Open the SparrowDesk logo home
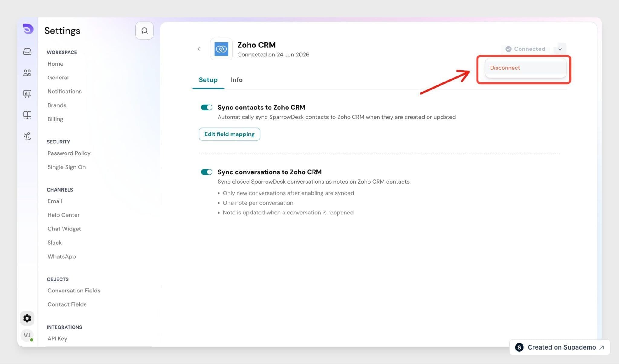The height and width of the screenshot is (364, 619). (x=28, y=29)
